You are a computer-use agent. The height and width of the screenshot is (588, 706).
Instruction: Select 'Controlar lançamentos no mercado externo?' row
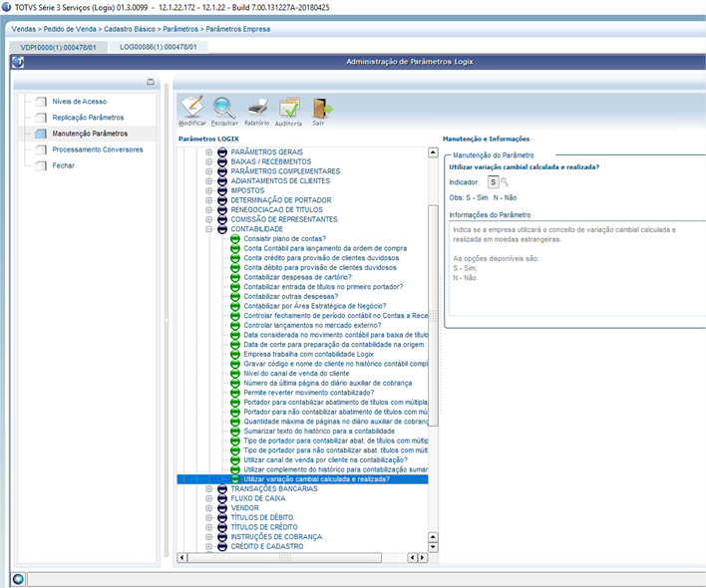(312, 325)
